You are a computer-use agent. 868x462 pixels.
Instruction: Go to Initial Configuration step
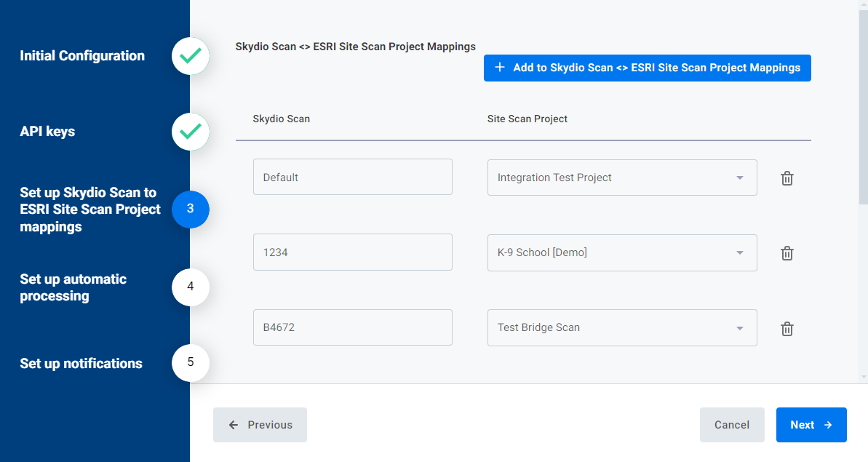pyautogui.click(x=82, y=56)
